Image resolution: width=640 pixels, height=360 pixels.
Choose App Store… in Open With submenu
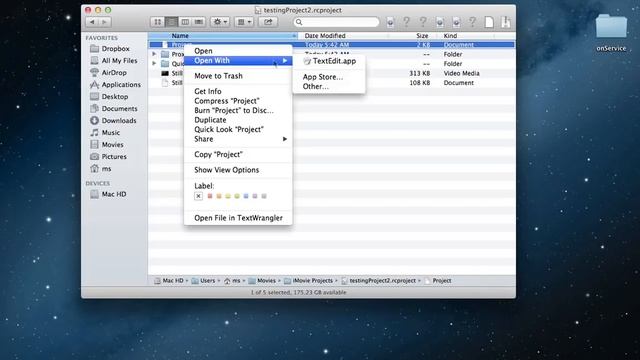[x=329, y=77]
